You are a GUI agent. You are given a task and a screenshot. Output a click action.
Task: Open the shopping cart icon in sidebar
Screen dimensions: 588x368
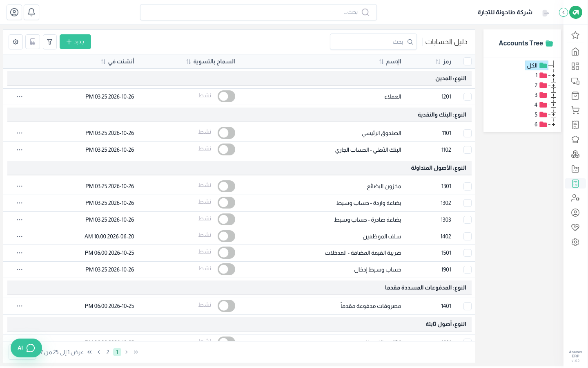coord(575,110)
